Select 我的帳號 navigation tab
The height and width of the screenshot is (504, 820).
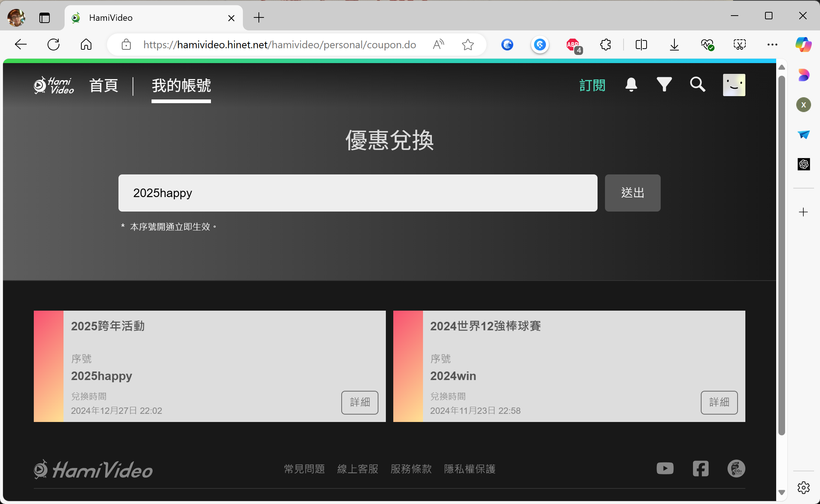tap(181, 86)
